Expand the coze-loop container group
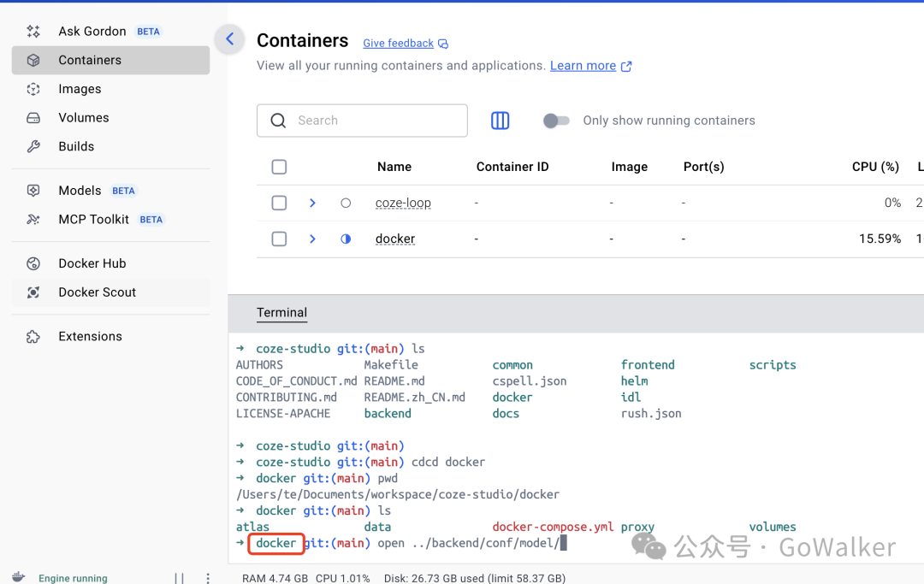Viewport: 924px width, 584px height. pos(313,204)
